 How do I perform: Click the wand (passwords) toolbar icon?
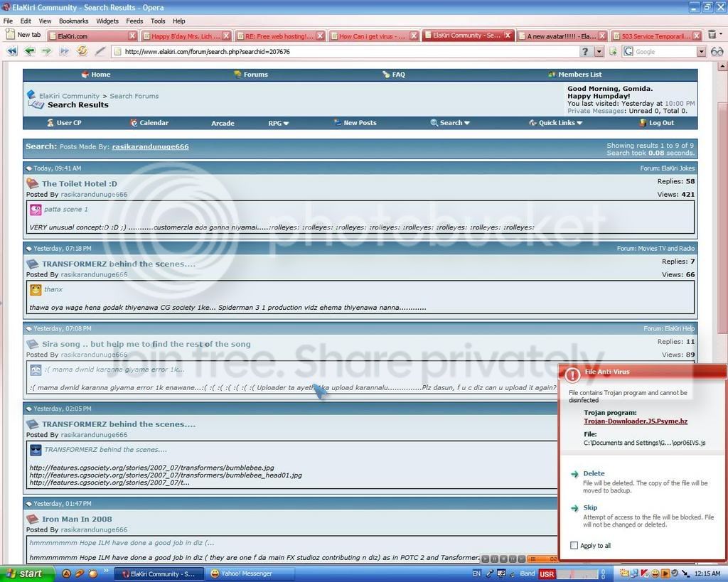point(100,51)
